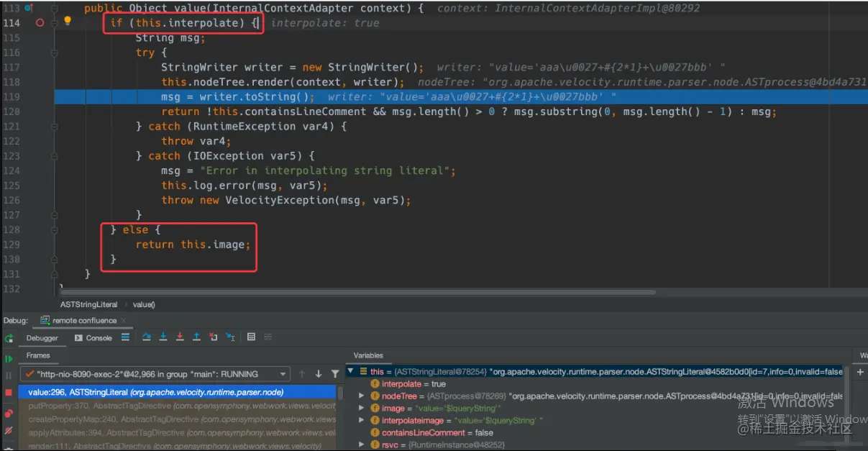Click highlighted line 119 msg = writer.toString()
Screen dimensions: 868x451
coord(460,96)
